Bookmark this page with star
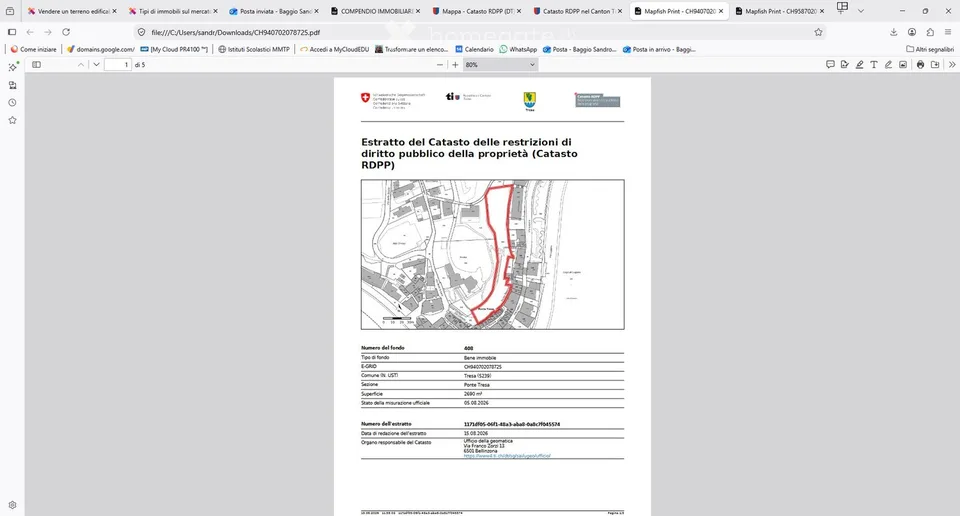The height and width of the screenshot is (516, 960). 819,32
